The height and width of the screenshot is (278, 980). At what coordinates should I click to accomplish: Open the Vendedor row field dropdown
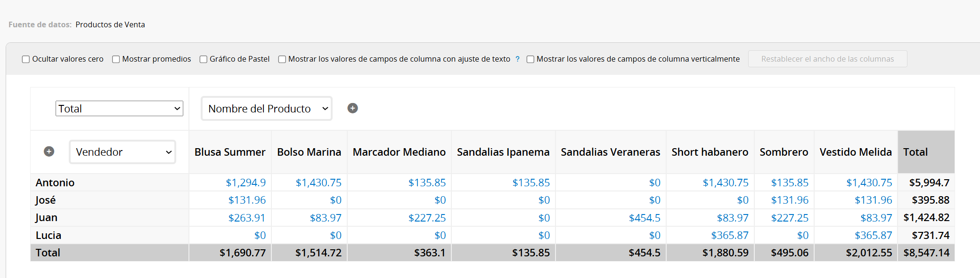[x=122, y=152]
